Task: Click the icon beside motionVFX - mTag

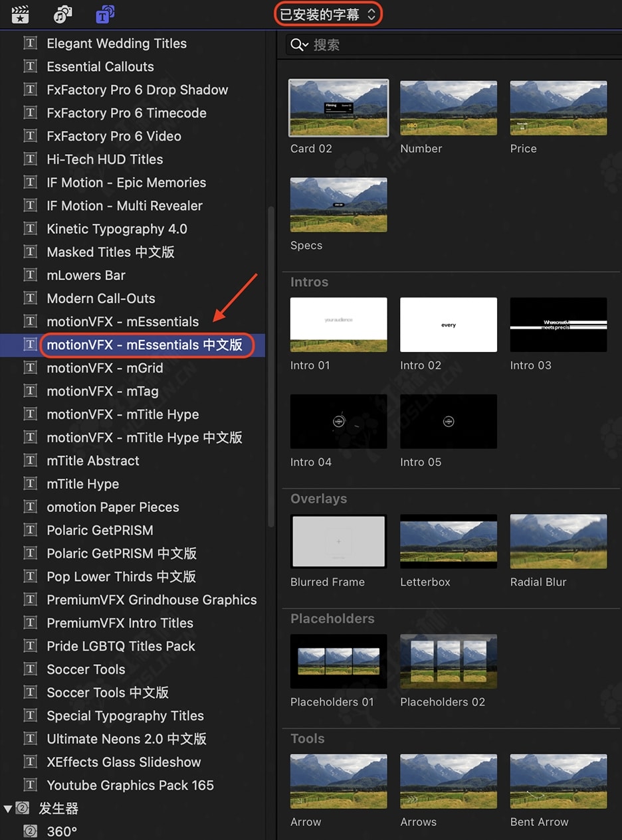Action: pos(30,391)
